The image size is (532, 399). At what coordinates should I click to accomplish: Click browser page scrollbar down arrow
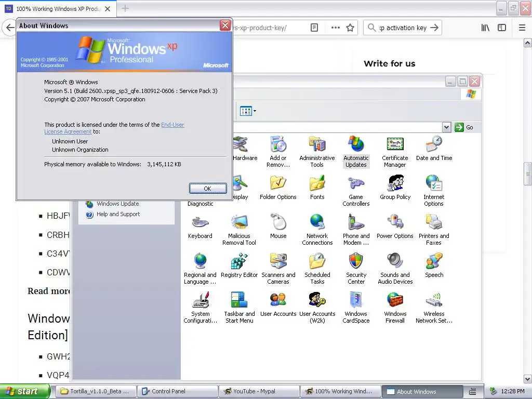[527, 379]
